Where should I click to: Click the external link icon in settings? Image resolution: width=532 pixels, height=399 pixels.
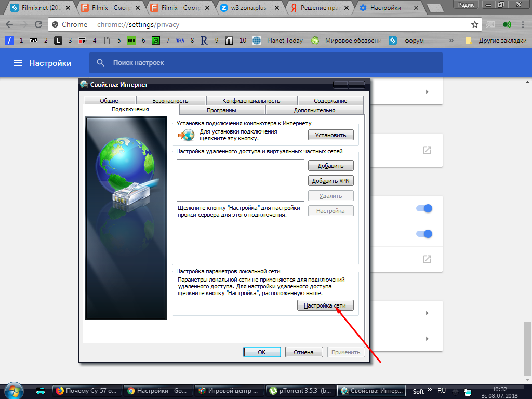click(x=427, y=150)
